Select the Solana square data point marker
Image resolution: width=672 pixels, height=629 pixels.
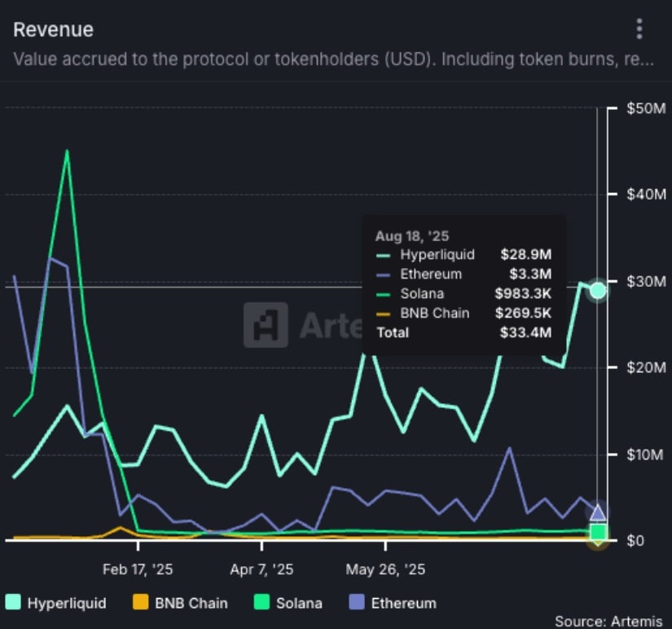598,532
